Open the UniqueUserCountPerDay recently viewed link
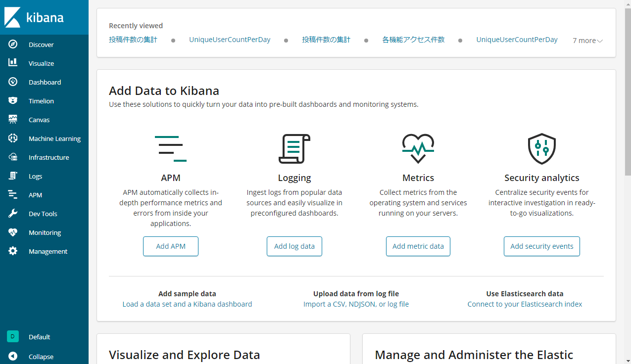The width and height of the screenshot is (631, 364). (x=230, y=39)
